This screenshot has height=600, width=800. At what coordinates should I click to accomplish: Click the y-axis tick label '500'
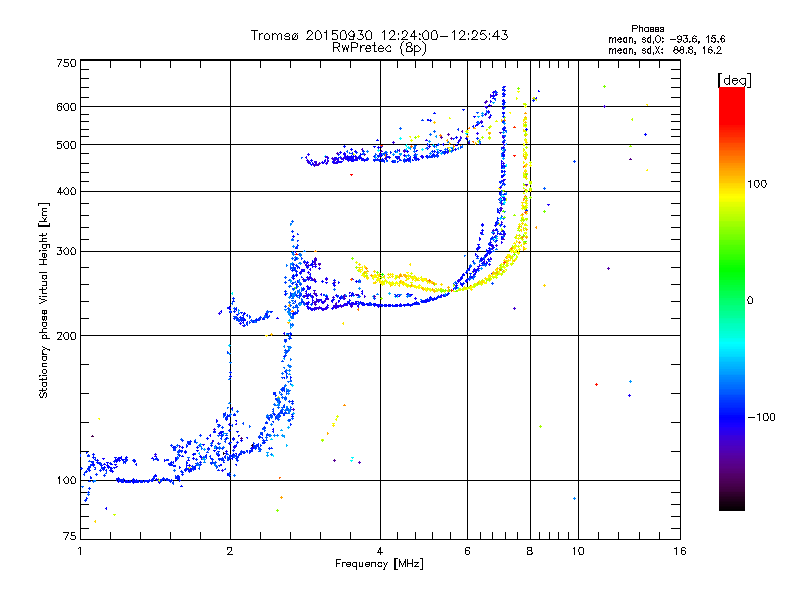[66, 145]
